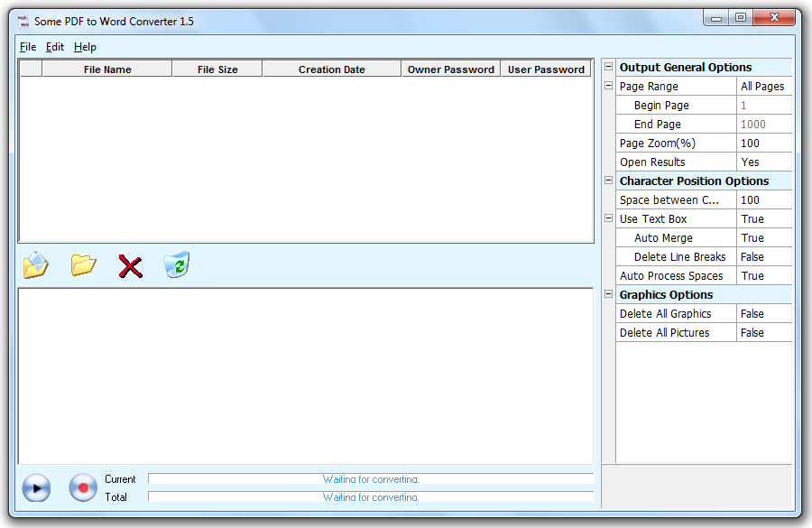The height and width of the screenshot is (528, 812).
Task: Minimize the converter window
Action: [x=716, y=18]
